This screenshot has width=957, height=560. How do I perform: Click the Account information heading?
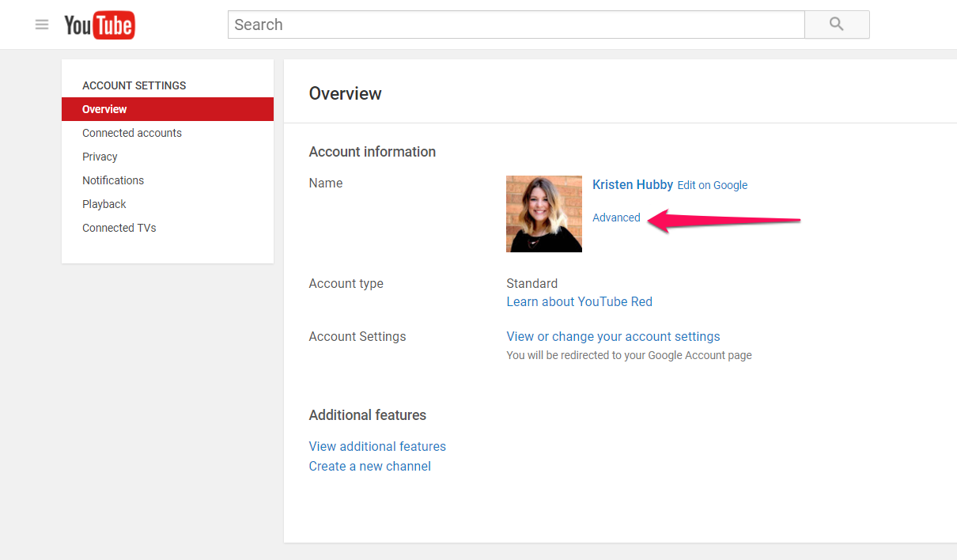click(x=373, y=152)
